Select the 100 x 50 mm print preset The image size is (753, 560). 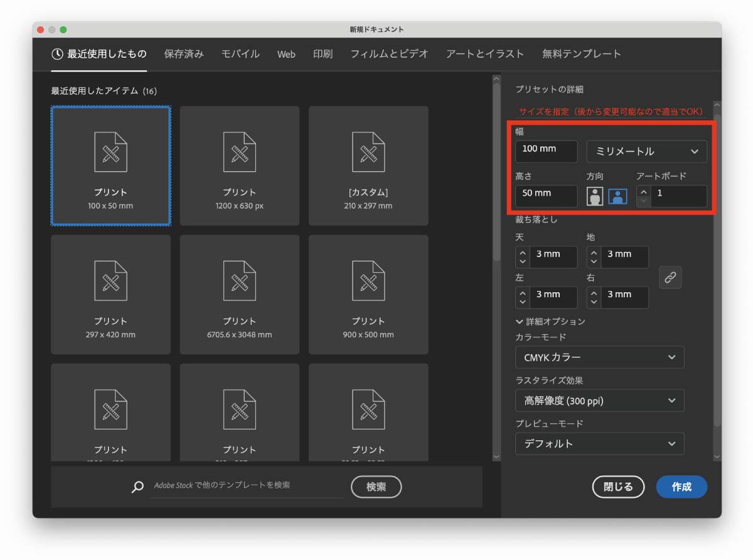[111, 166]
